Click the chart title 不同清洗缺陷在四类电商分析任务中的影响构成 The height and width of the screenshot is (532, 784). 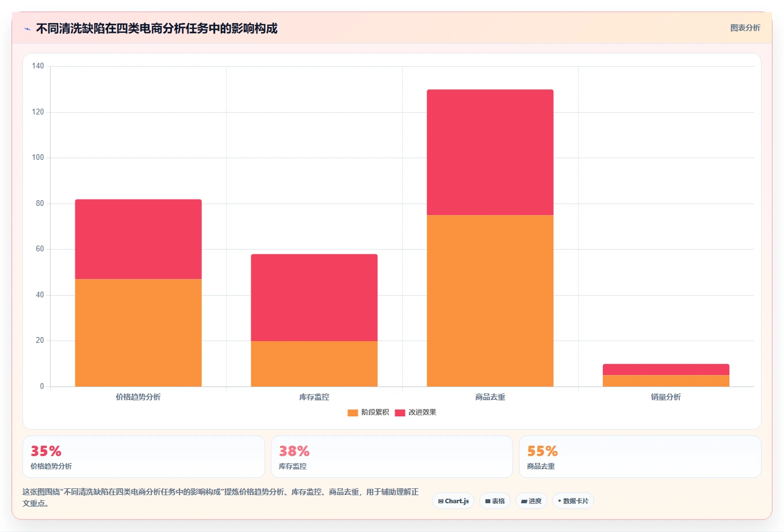click(x=156, y=28)
